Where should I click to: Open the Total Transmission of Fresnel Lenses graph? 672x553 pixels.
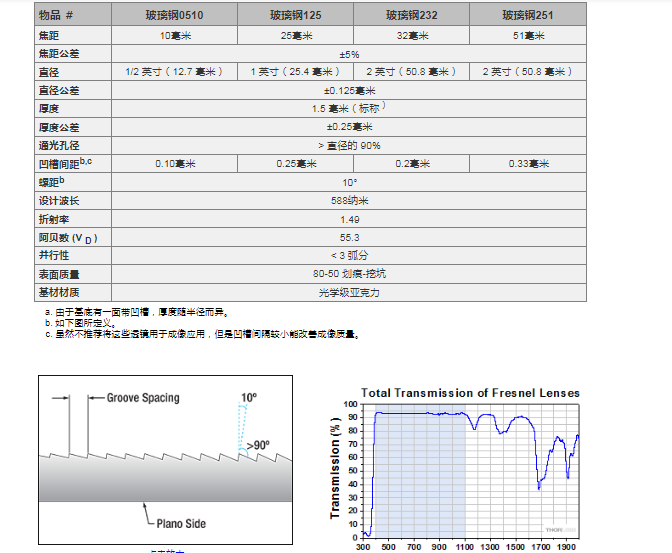[456, 465]
